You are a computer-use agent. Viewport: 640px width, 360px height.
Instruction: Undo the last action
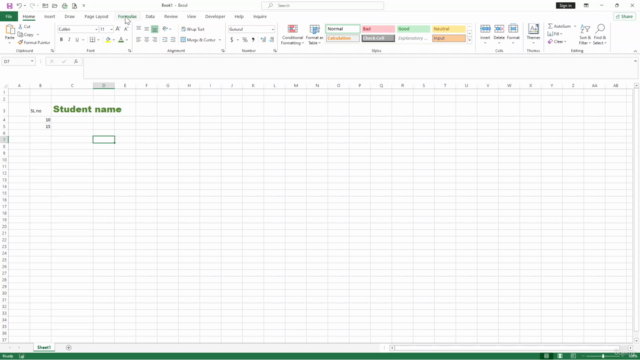[19, 6]
